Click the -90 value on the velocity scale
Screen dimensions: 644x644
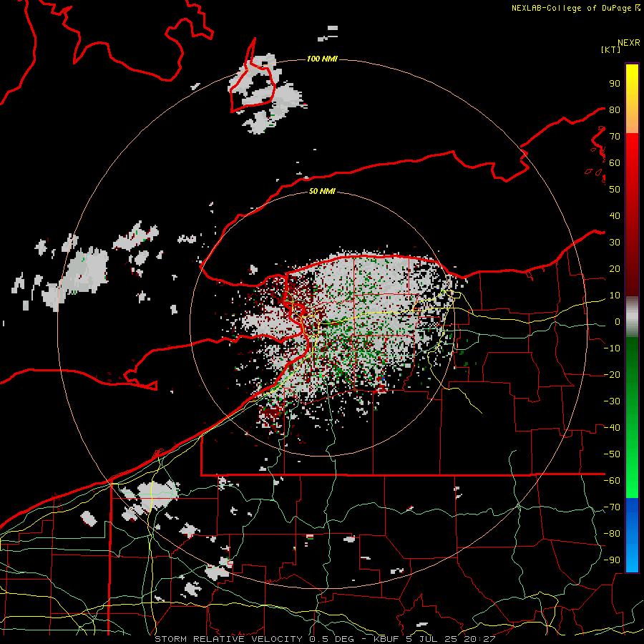point(612,560)
